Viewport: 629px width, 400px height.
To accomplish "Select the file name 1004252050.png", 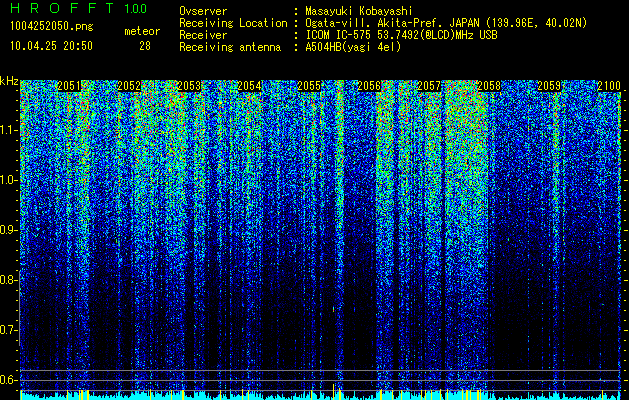I will (52, 26).
